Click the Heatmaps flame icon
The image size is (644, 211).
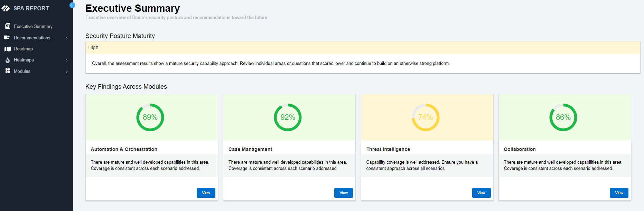[x=7, y=60]
